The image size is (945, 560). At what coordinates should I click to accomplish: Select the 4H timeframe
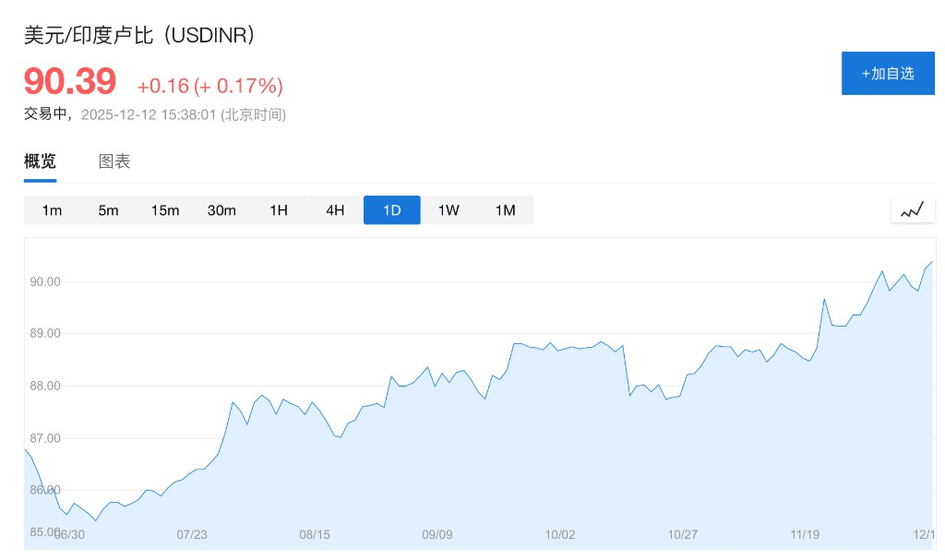click(x=335, y=210)
